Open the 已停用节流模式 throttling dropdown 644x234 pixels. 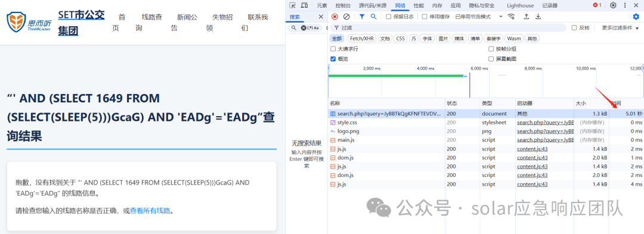click(478, 17)
